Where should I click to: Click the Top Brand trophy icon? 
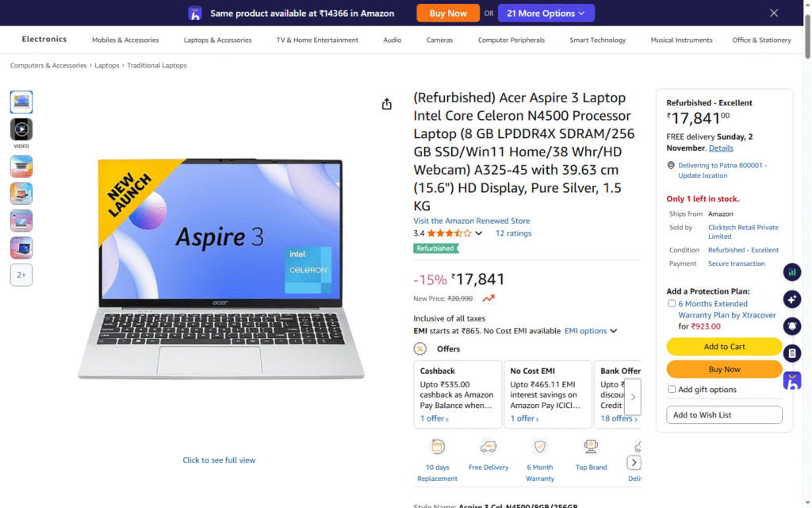tap(591, 446)
